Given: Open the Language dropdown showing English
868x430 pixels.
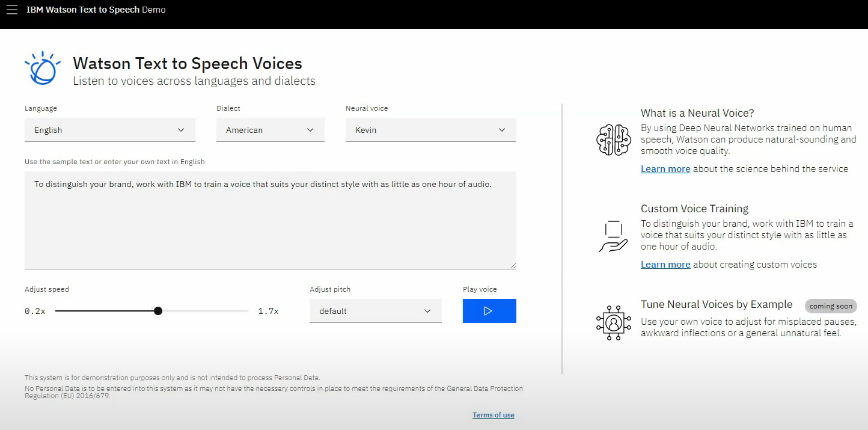Looking at the screenshot, I should [110, 130].
